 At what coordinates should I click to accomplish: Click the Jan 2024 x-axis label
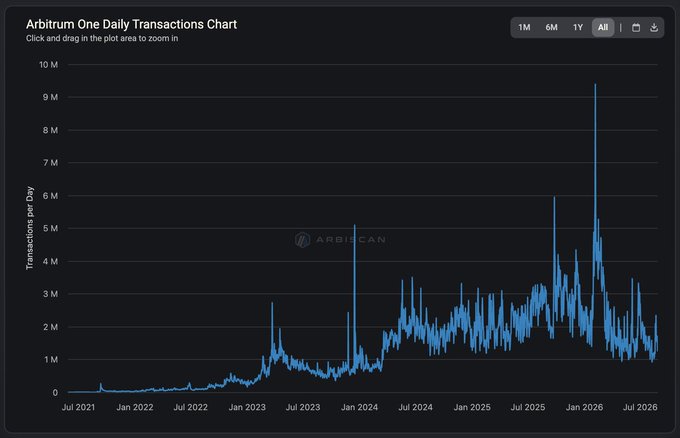[x=360, y=407]
